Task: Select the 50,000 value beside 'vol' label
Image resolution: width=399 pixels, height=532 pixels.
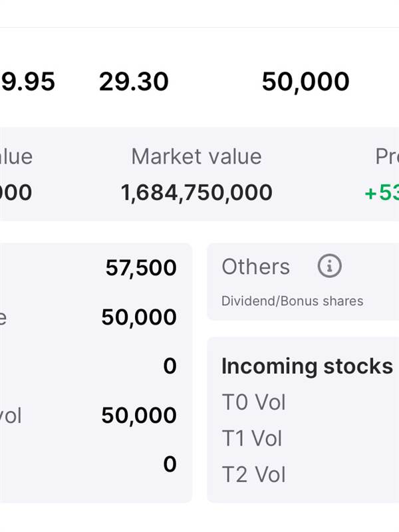Action: click(139, 415)
